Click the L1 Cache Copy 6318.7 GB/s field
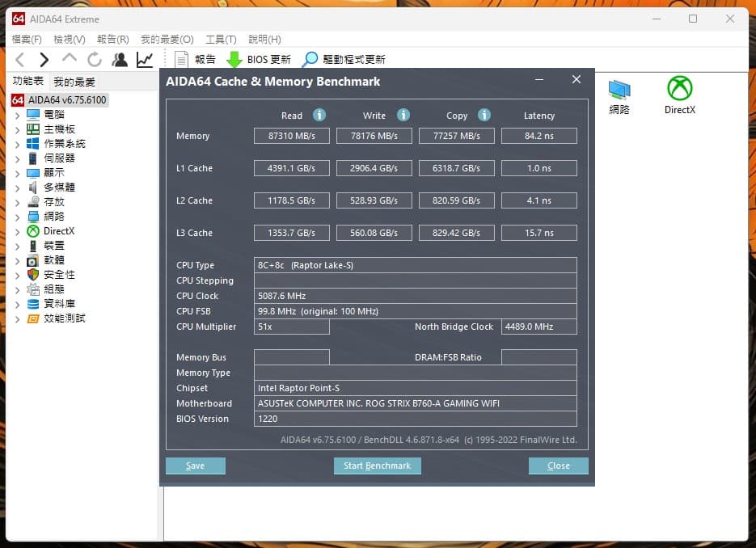 coord(457,168)
